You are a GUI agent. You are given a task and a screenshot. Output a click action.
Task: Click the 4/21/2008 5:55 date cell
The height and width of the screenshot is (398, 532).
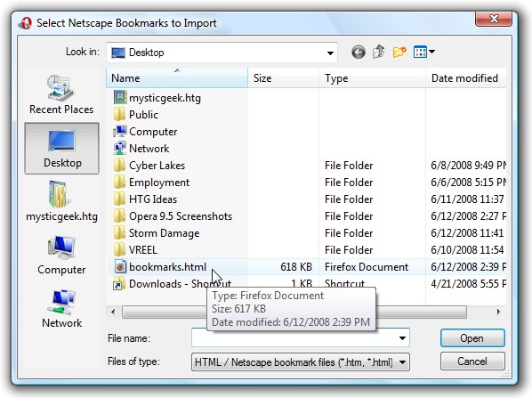469,284
